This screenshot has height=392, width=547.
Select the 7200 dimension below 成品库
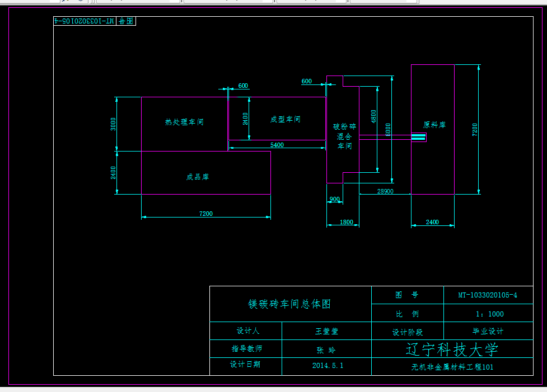click(206, 213)
